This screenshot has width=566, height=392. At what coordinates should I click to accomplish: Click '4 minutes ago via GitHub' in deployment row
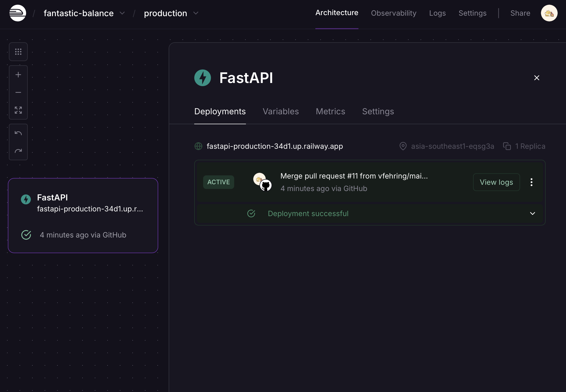[324, 188]
